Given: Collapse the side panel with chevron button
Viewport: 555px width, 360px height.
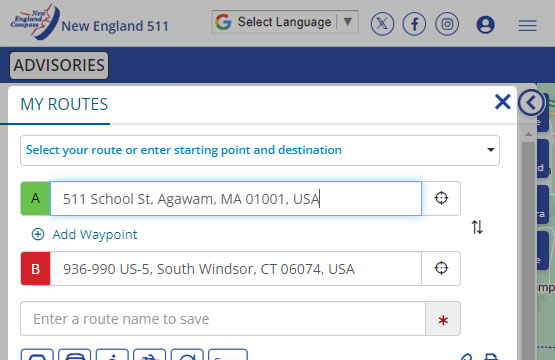Looking at the screenshot, I should pos(531,103).
